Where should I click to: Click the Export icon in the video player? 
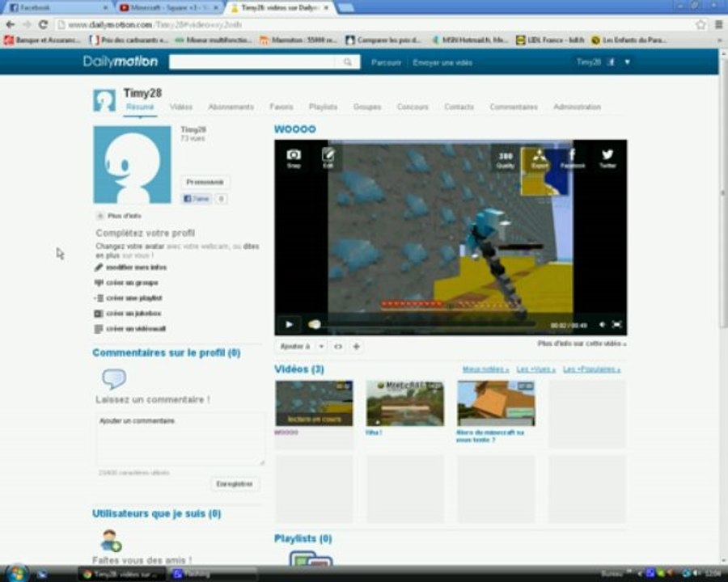[x=539, y=158]
